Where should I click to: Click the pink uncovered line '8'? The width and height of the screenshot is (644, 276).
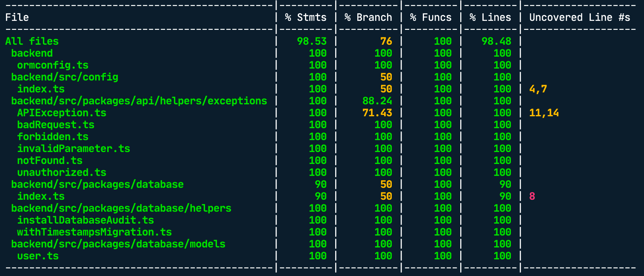532,196
